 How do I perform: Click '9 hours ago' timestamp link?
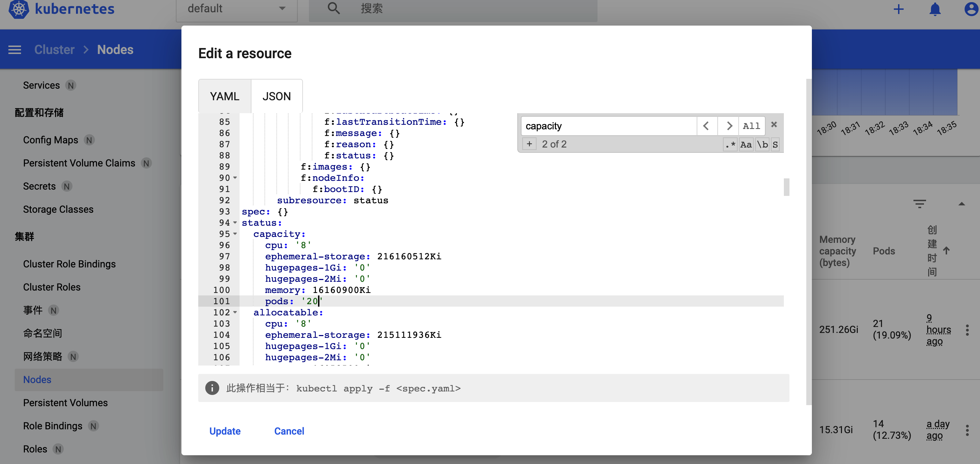click(x=938, y=330)
